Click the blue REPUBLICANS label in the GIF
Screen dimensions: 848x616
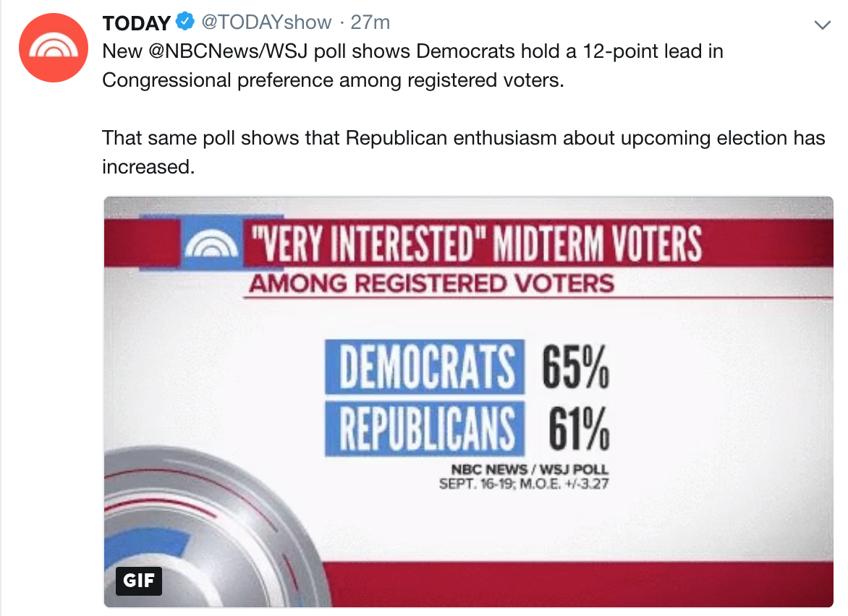pyautogui.click(x=425, y=429)
